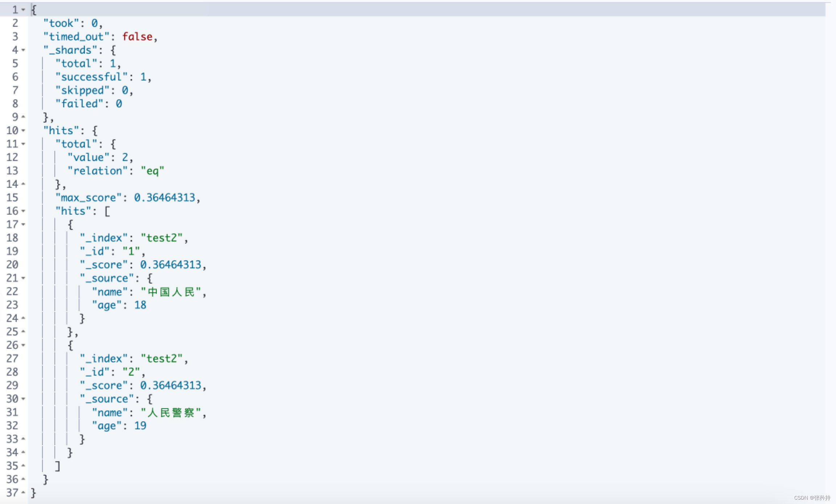Click the "successful" key text
The height and width of the screenshot is (504, 836).
[x=91, y=77]
